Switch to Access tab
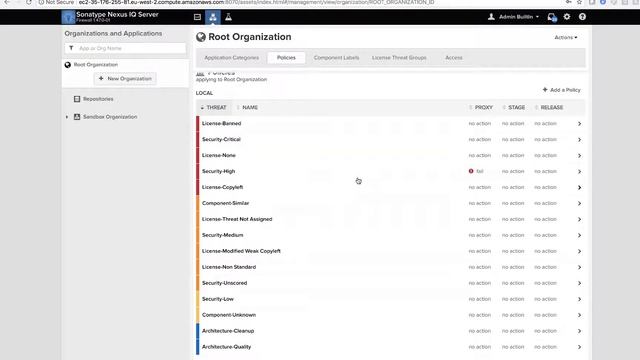640x360 pixels. pos(454,58)
